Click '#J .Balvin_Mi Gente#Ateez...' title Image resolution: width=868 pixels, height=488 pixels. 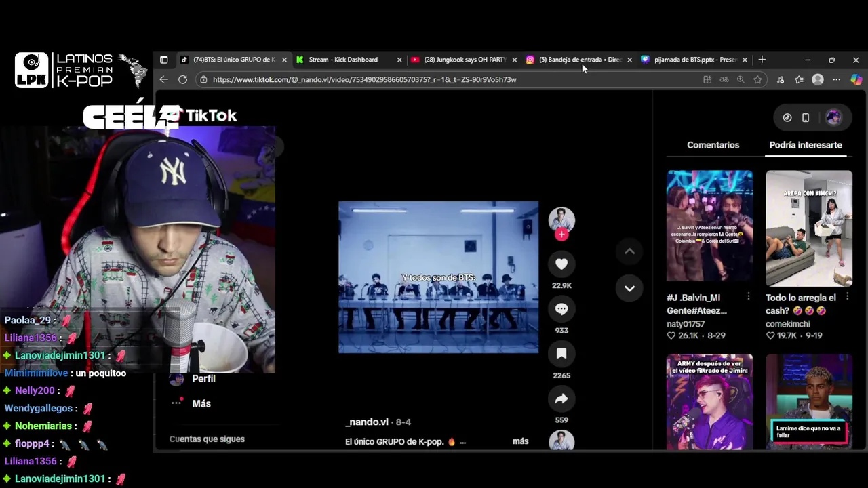[x=696, y=304]
